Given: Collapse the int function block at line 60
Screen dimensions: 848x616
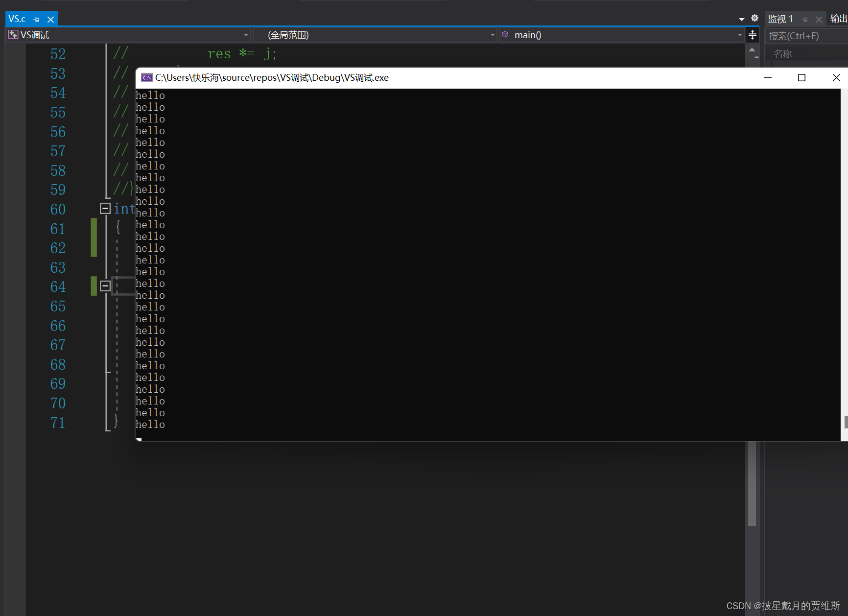Looking at the screenshot, I should (105, 209).
